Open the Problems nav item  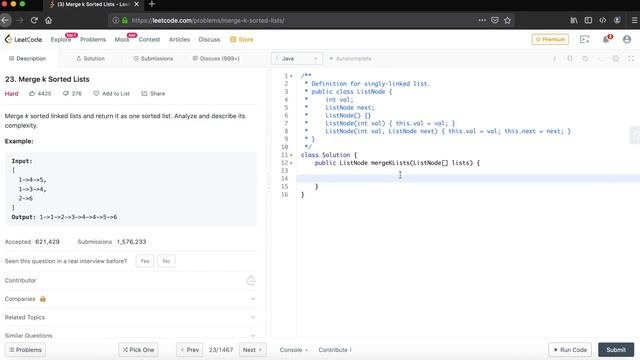93,39
